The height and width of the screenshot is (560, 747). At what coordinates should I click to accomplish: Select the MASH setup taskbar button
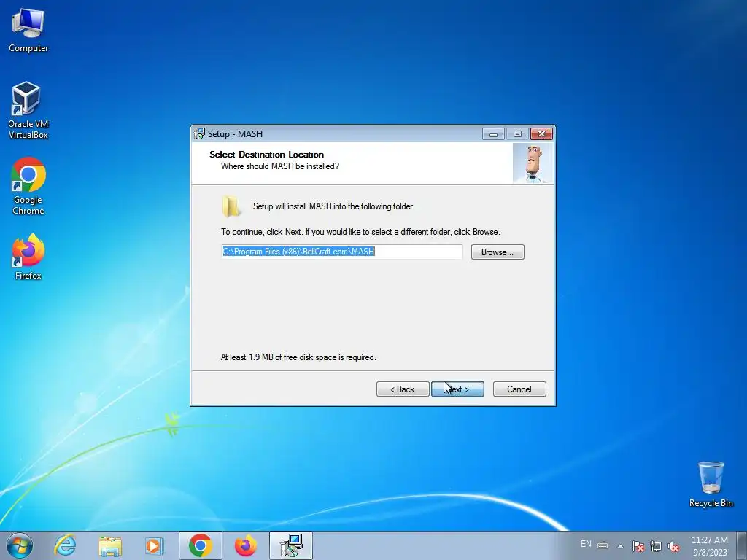291,545
